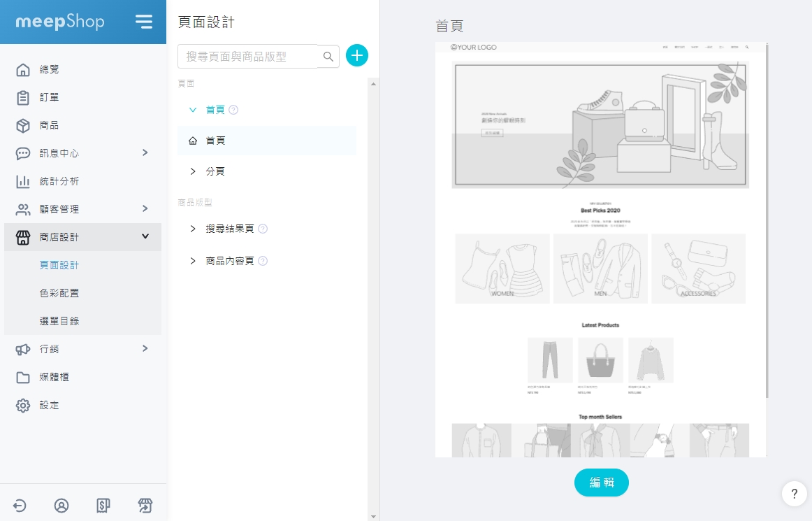Click the 顧客管理 people icon
812x521 pixels.
pyautogui.click(x=23, y=209)
